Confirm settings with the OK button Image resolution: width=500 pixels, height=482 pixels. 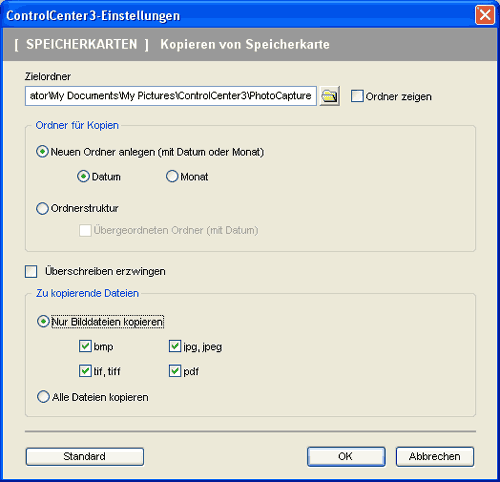346,456
